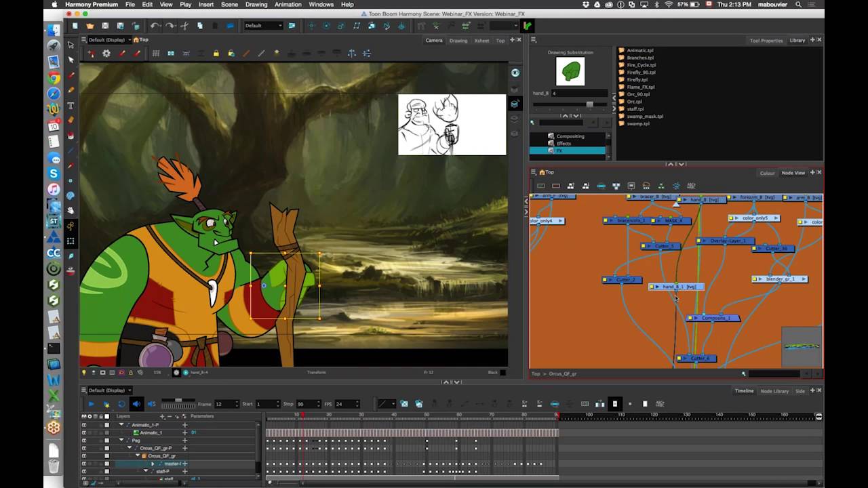The height and width of the screenshot is (488, 868).
Task: Click the cloud-shaped icon in Node View toolbar
Action: click(646, 186)
